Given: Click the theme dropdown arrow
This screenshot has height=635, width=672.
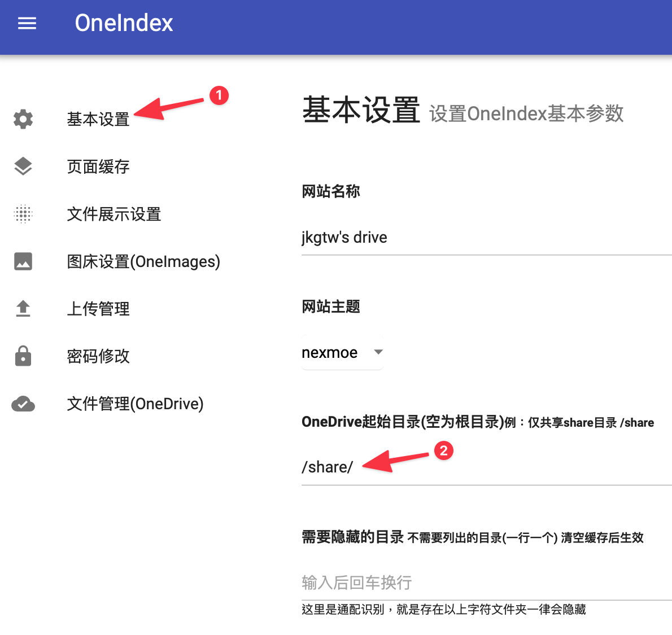Looking at the screenshot, I should (x=378, y=352).
